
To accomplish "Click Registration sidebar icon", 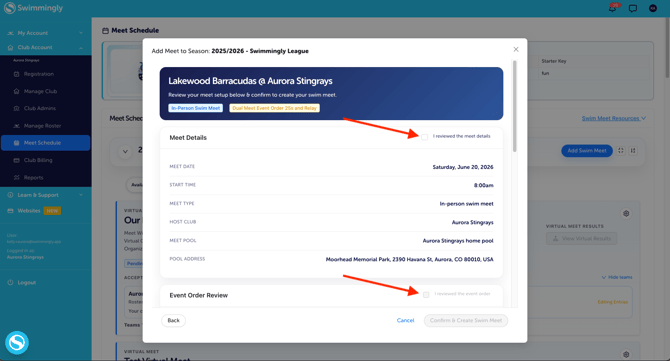I will pyautogui.click(x=16, y=74).
